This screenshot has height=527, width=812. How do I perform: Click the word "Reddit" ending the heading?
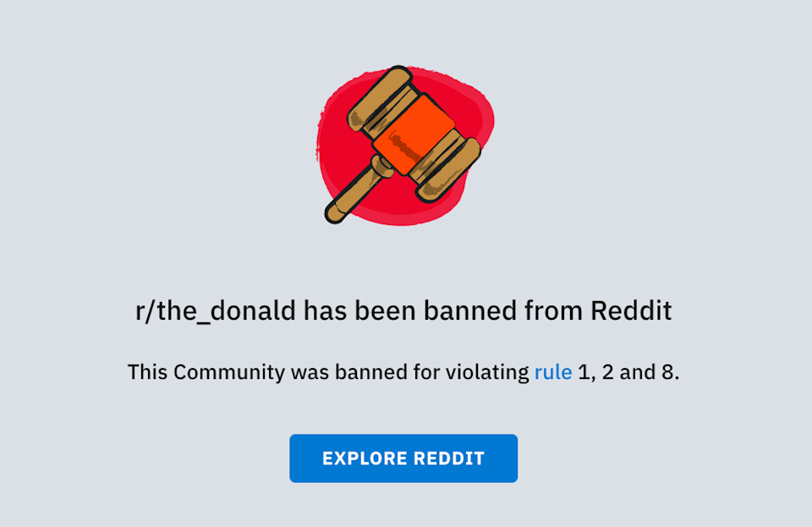[631, 310]
